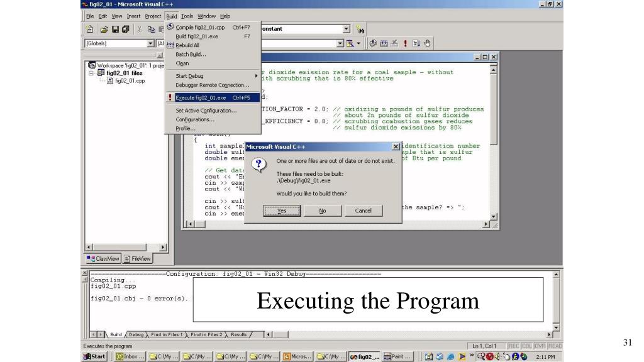Click the Stop Build icon on minibar
644x362 pixels.
(394, 43)
